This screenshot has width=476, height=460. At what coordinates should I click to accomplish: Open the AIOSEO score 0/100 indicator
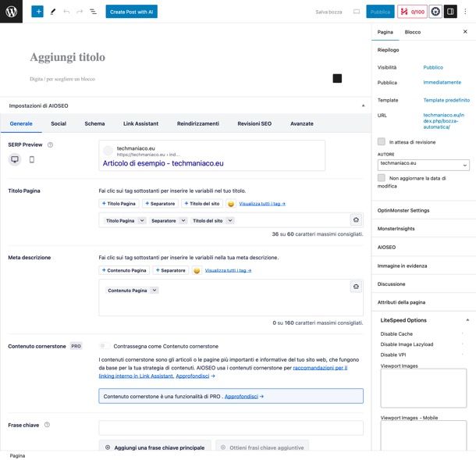click(x=412, y=12)
